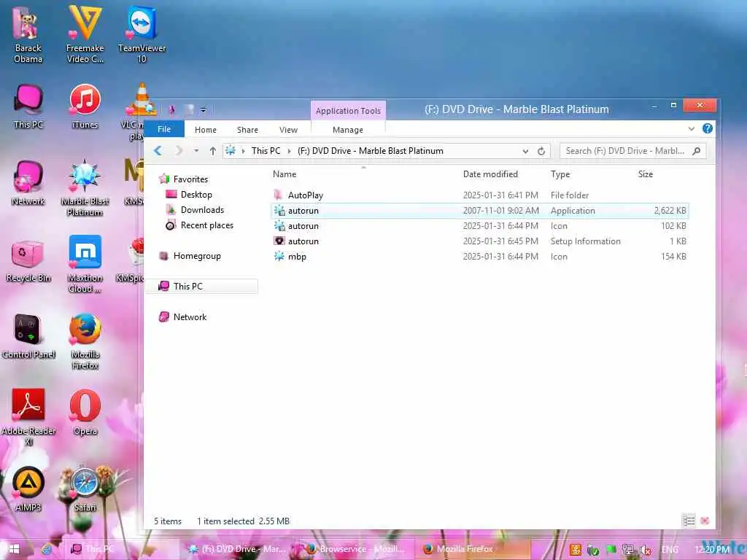
Task: Open Recent places under Favorites
Action: tap(206, 225)
